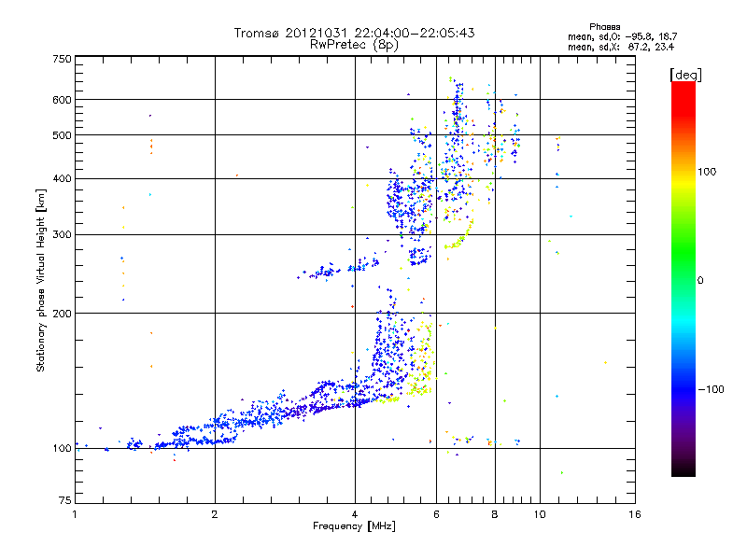Click the "mean, sd,X: 87.2, 23.4" line
The image size is (747, 560).
pyautogui.click(x=621, y=47)
